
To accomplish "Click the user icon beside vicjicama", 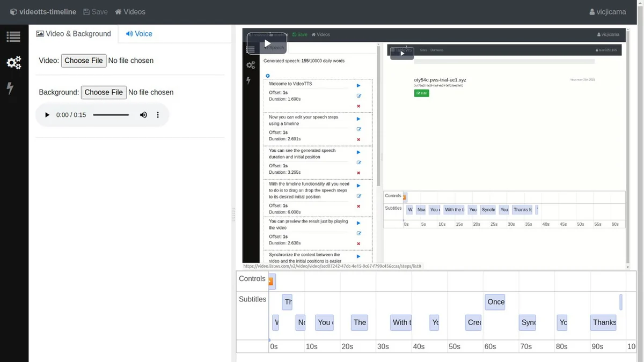I will [x=592, y=12].
